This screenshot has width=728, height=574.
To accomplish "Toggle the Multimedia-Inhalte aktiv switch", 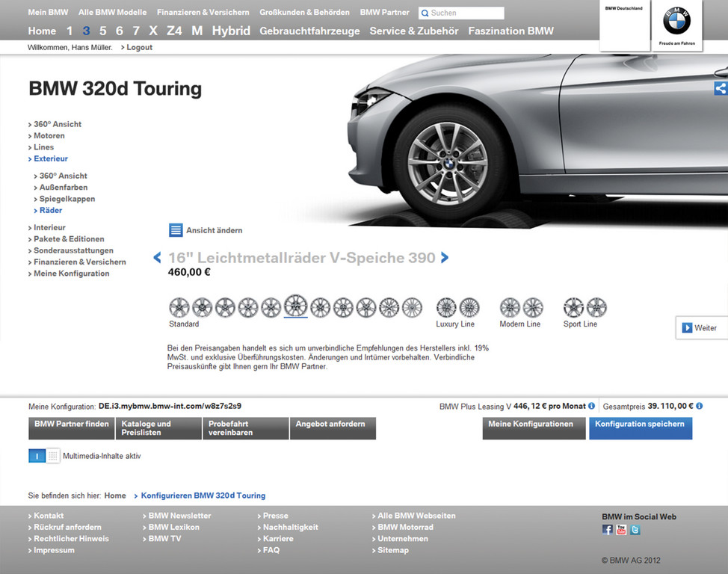I will click(x=44, y=456).
